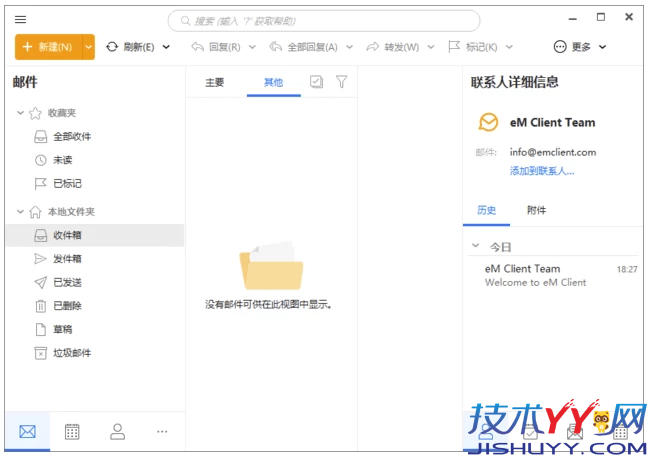Switch to the 其他 tab
648x456 pixels.
[x=274, y=83]
